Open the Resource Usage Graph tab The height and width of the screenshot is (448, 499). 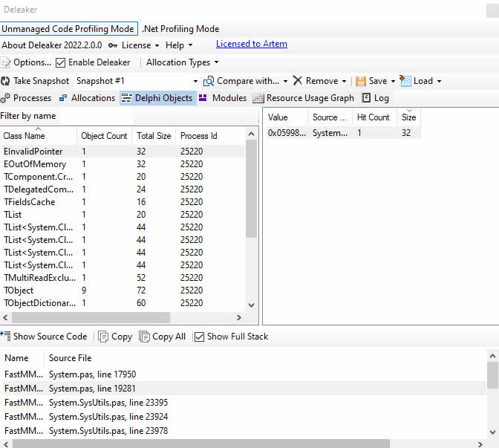[x=304, y=98]
